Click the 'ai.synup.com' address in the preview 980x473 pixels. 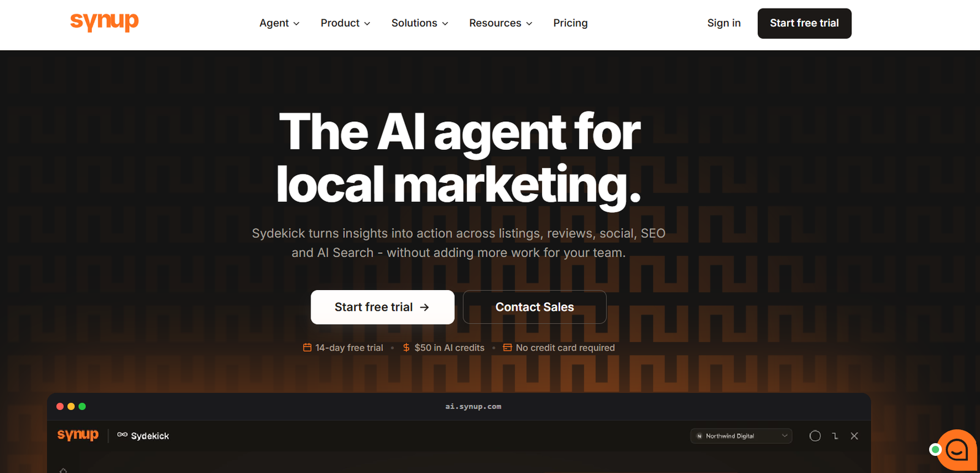[x=473, y=406]
